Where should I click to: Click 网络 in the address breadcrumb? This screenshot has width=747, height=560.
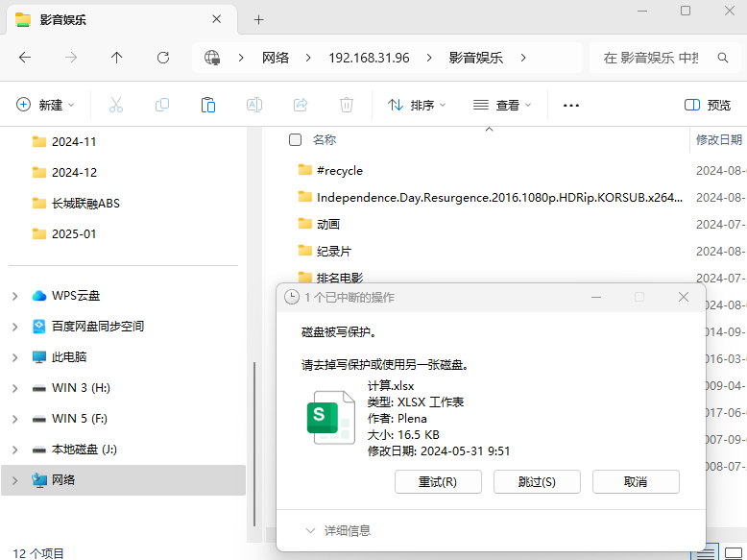tap(276, 58)
